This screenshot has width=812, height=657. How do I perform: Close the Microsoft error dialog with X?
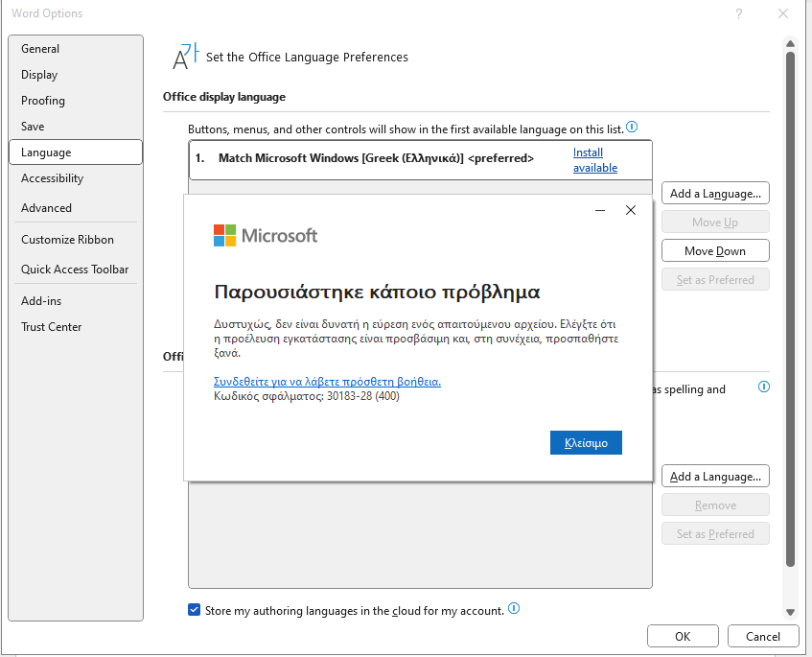(631, 210)
